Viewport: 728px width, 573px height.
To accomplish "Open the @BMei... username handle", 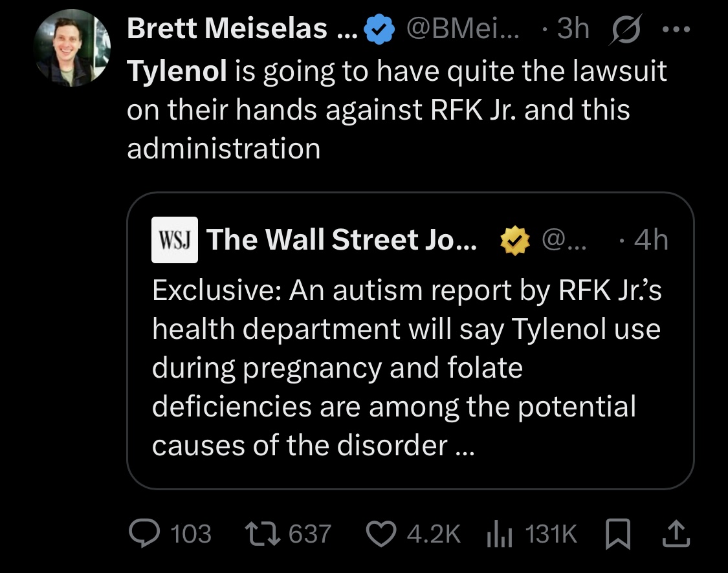I will (x=464, y=29).
